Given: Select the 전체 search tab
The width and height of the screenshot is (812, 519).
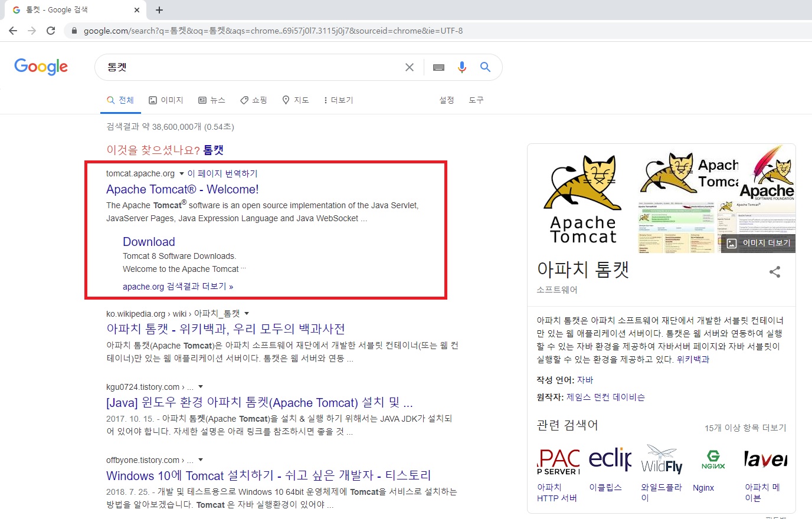Looking at the screenshot, I should pos(120,100).
